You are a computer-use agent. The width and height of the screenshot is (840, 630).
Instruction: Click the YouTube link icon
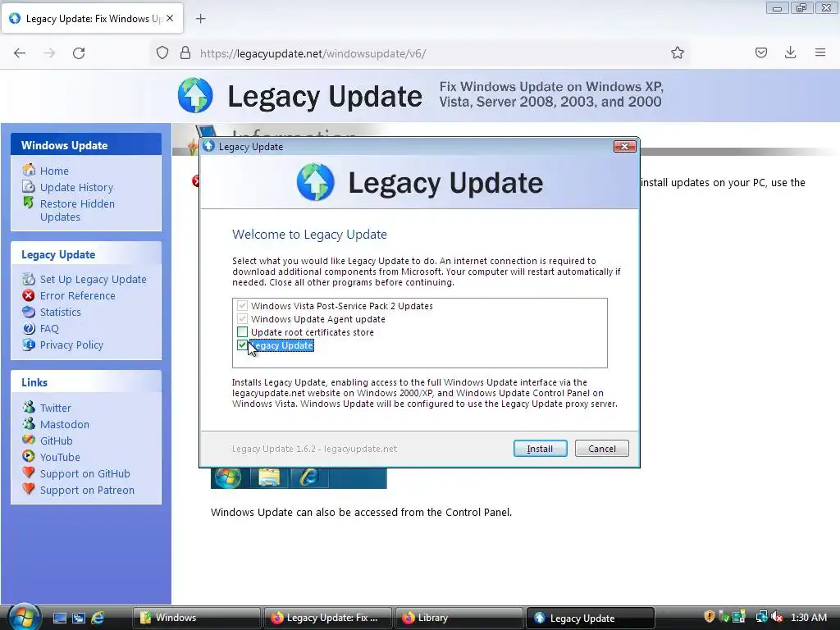29,456
